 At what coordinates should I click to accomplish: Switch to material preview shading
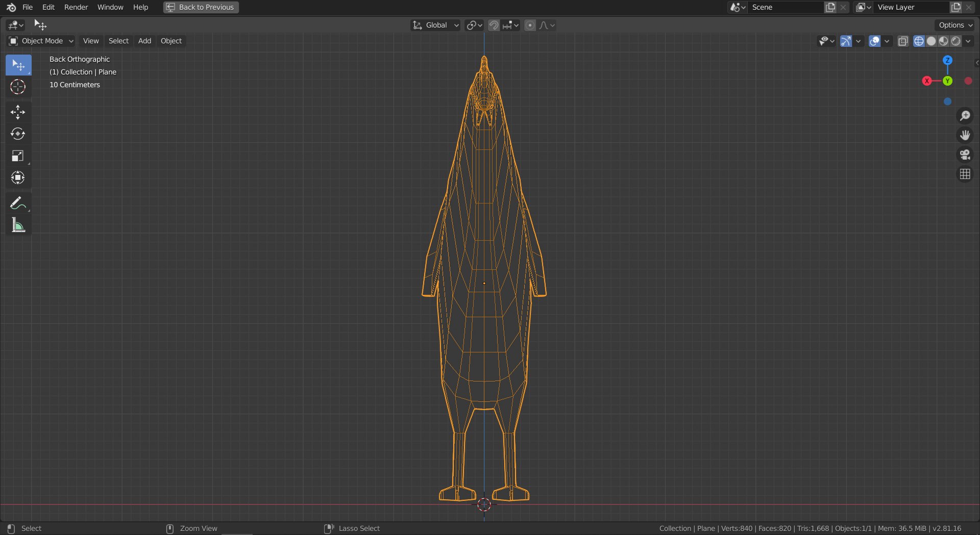(x=943, y=41)
